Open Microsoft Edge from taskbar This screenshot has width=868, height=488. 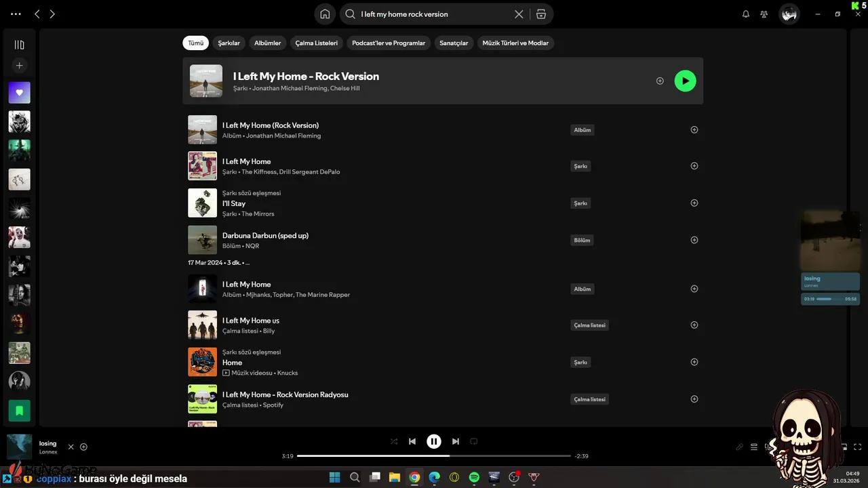(435, 477)
